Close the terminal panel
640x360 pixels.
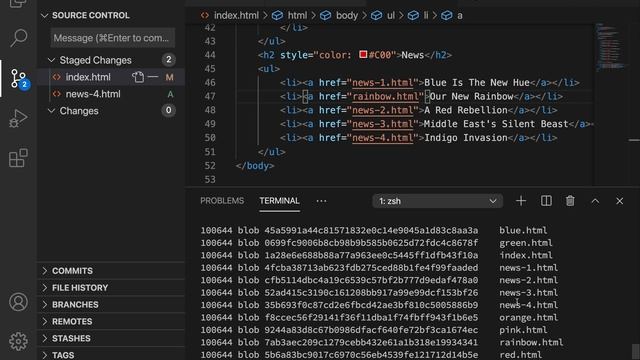(620, 201)
